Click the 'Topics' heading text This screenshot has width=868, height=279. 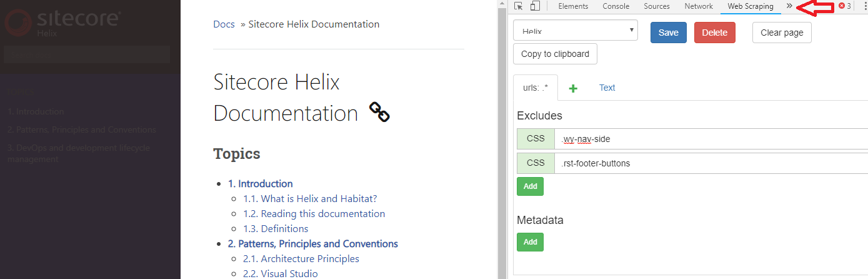[x=237, y=154]
